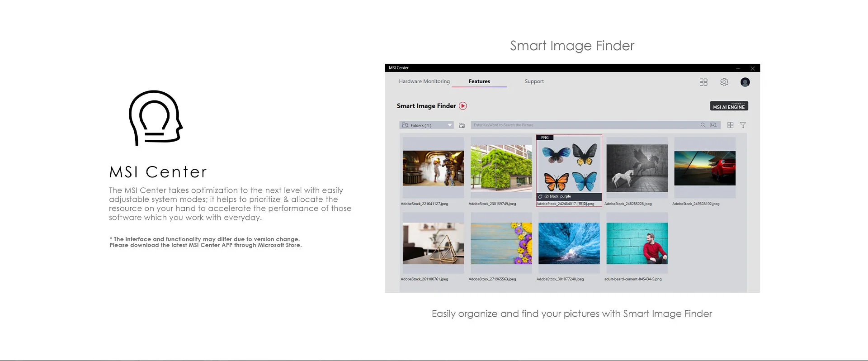Image resolution: width=868 pixels, height=361 pixels.
Task: Select the man in red sweater thumbnail
Action: pyautogui.click(x=637, y=243)
